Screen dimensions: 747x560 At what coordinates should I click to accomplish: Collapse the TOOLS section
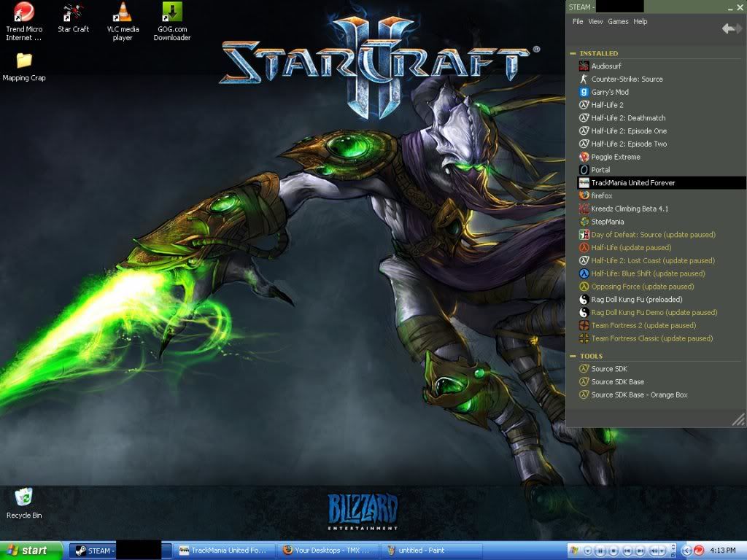(573, 356)
